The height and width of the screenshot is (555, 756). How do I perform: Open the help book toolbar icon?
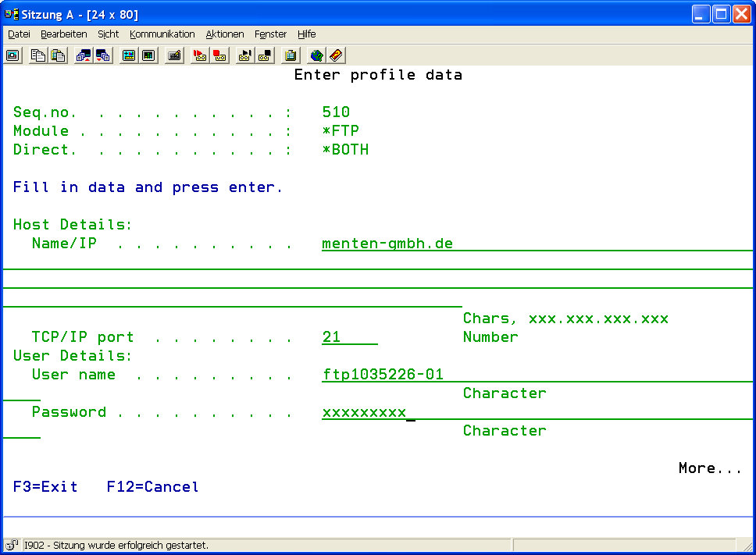pyautogui.click(x=336, y=55)
